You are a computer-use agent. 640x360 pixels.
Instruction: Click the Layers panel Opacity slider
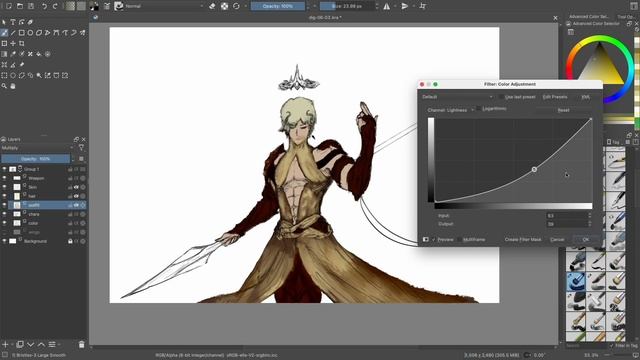[36, 158]
